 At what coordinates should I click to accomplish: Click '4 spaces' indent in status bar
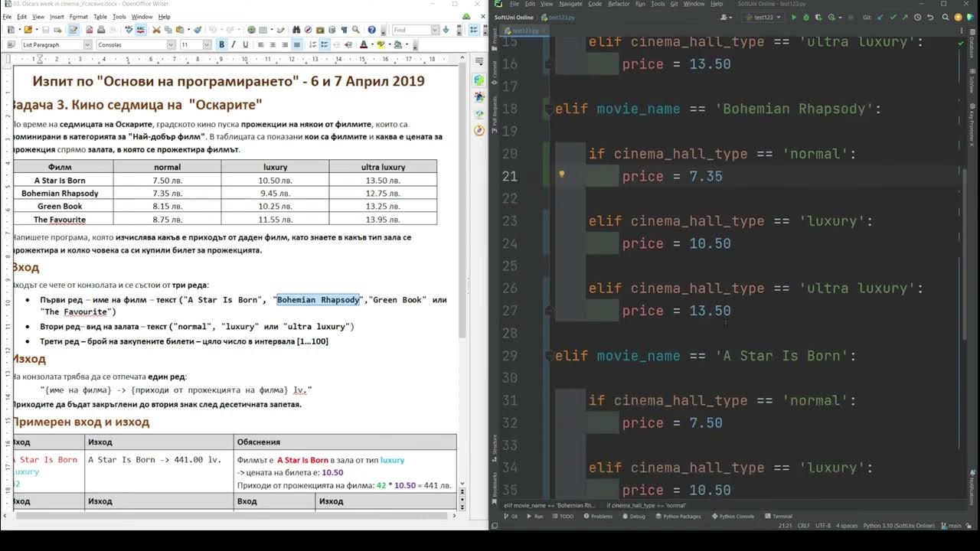coord(847,526)
